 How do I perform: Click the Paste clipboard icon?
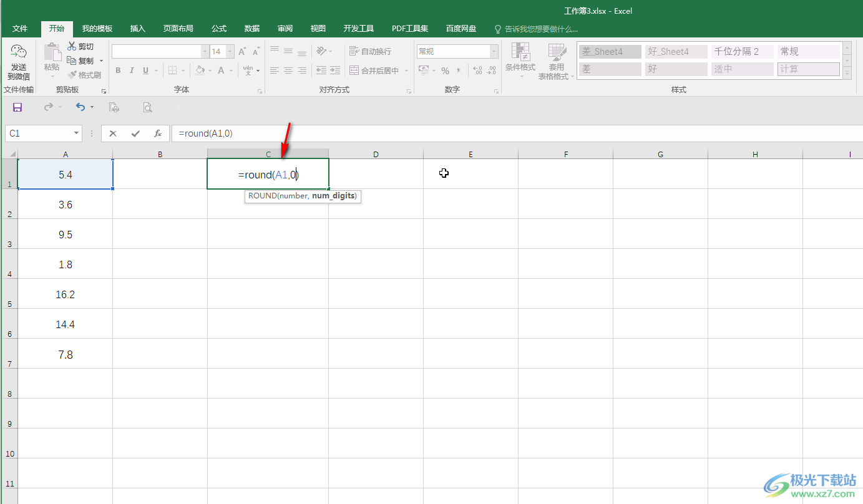click(52, 51)
